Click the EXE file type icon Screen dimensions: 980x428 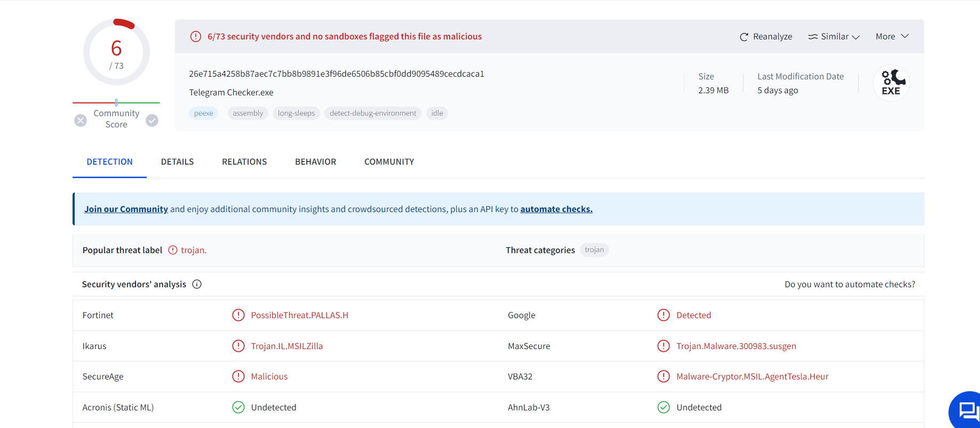891,83
